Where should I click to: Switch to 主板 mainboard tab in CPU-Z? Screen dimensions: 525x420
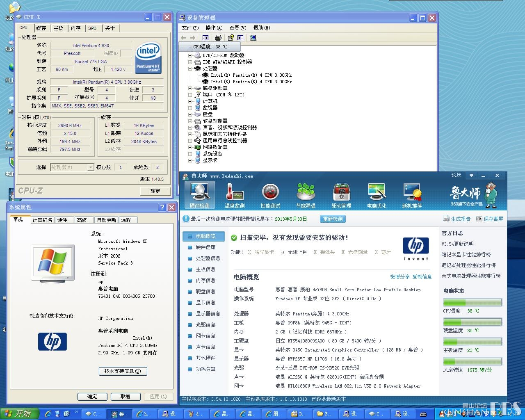(x=59, y=28)
